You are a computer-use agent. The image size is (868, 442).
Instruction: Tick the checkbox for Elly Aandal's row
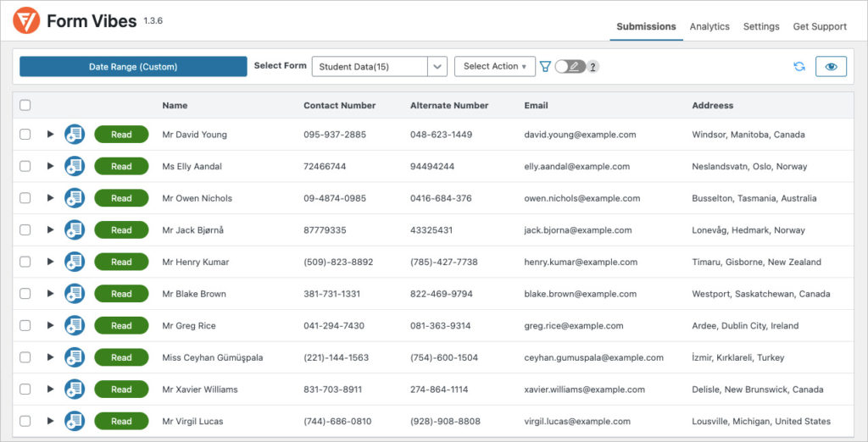tap(25, 167)
